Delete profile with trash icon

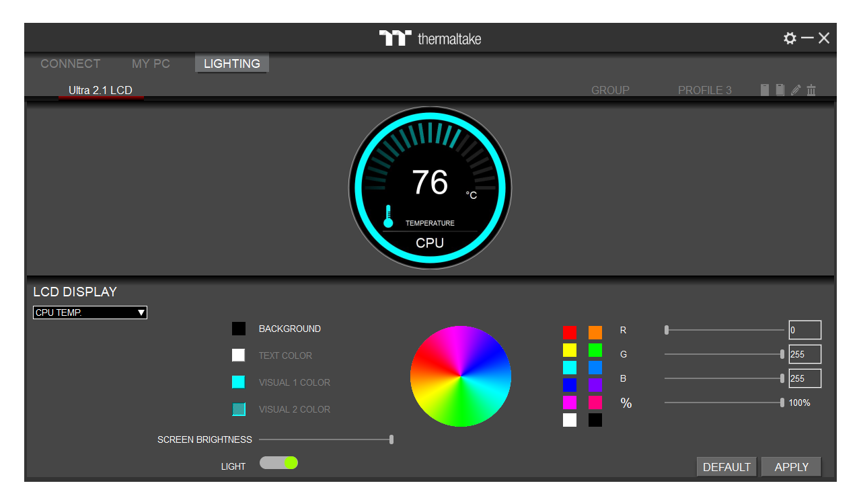(811, 90)
